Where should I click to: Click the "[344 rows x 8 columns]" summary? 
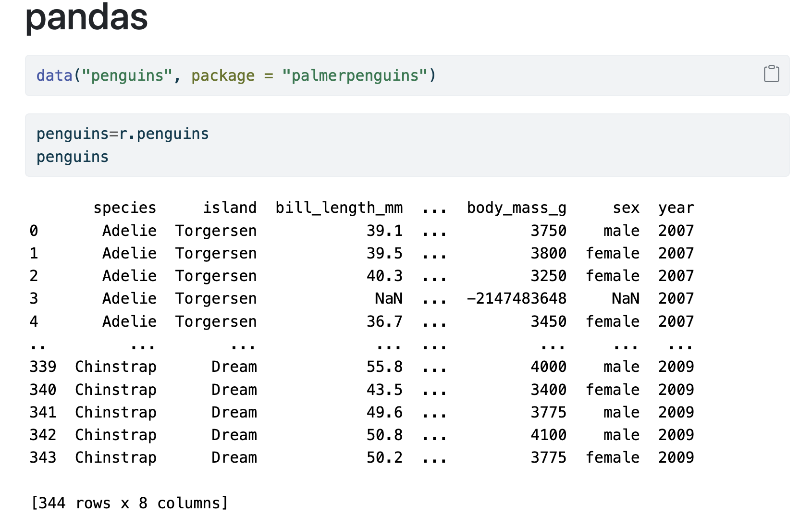(x=129, y=503)
